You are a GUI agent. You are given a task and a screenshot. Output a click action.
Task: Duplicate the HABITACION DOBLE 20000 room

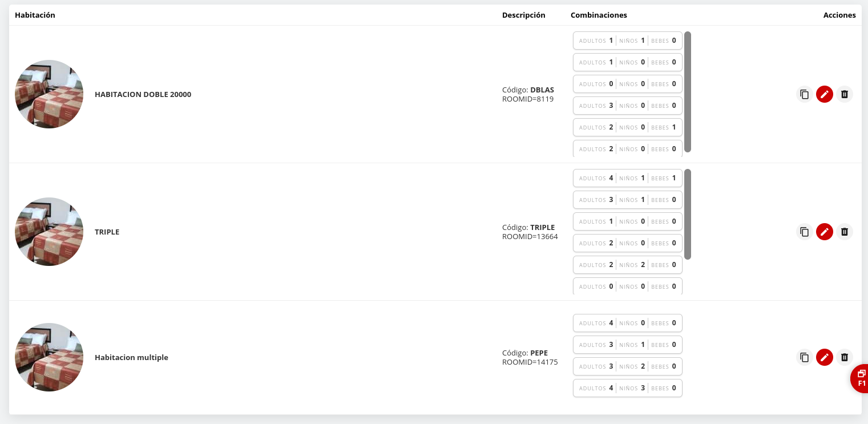pos(804,94)
